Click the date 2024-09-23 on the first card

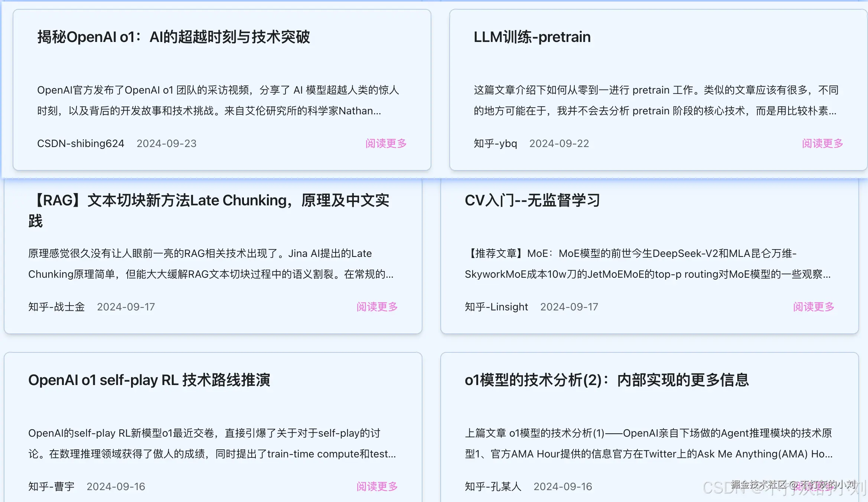tap(167, 143)
